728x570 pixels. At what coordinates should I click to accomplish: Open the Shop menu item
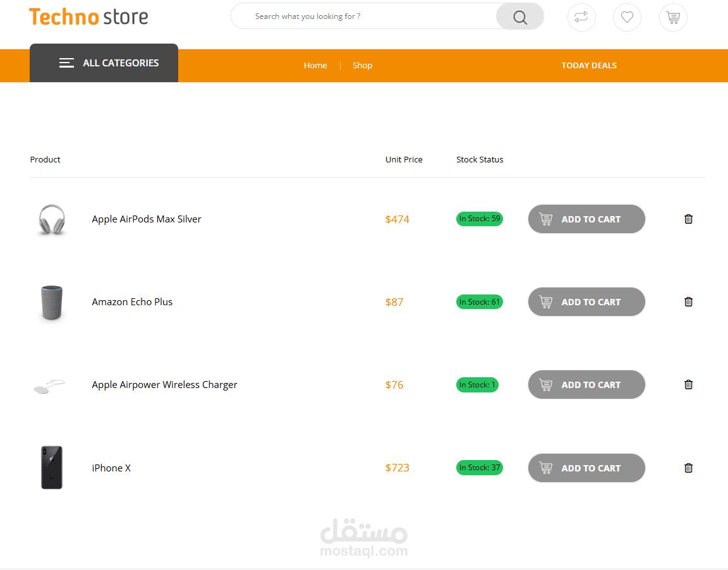pyautogui.click(x=362, y=66)
